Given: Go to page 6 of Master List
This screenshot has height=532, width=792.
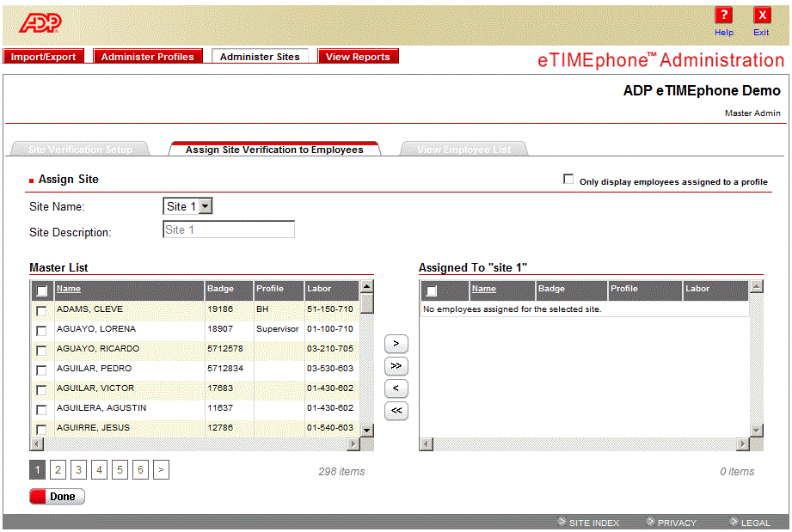Looking at the screenshot, I should (140, 470).
